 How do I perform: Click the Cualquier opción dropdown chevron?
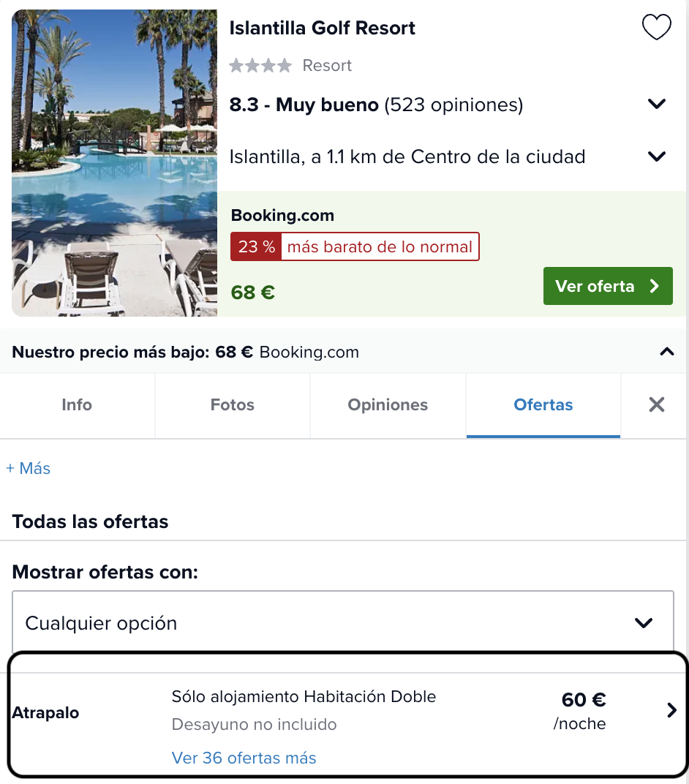pyautogui.click(x=644, y=623)
